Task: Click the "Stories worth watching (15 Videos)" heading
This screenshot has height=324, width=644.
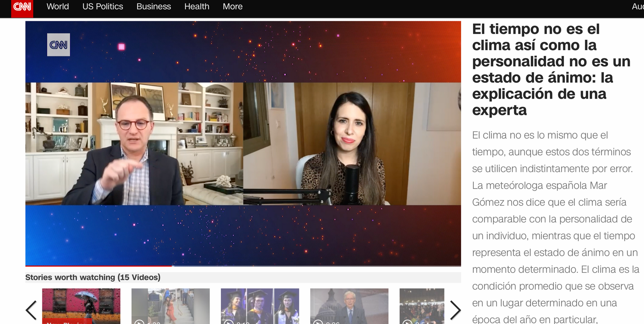Action: tap(93, 277)
